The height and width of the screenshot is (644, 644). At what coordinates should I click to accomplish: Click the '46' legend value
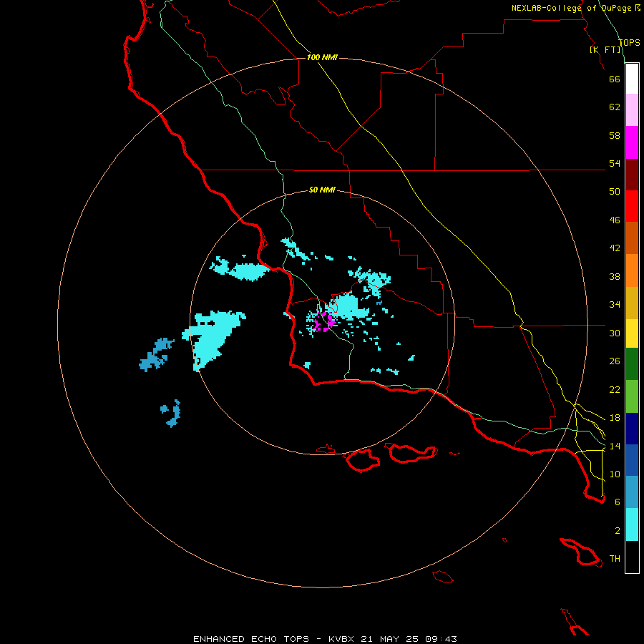[615, 220]
